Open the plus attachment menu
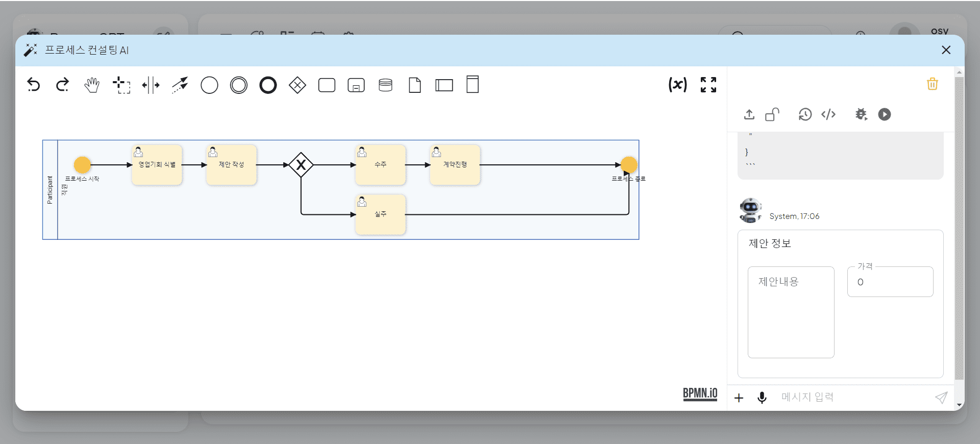 click(739, 398)
